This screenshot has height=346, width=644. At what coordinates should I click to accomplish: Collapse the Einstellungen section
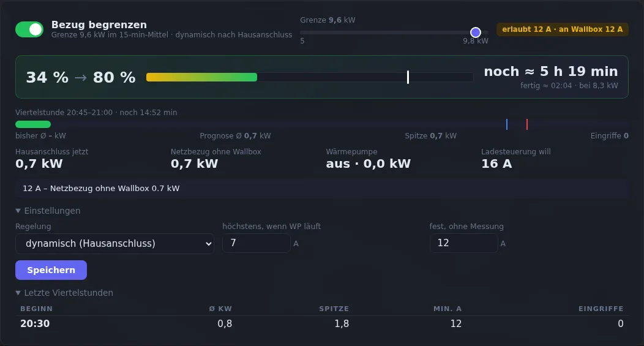48,211
